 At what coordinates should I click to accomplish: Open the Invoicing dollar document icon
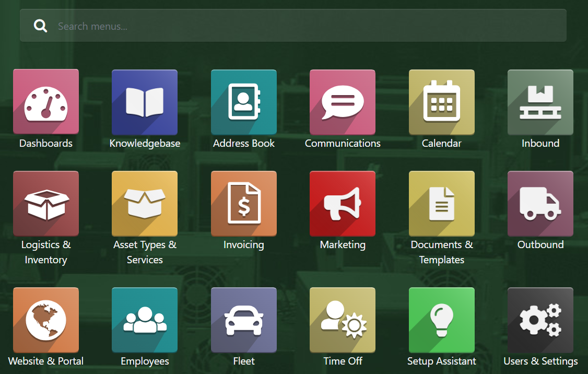click(244, 203)
